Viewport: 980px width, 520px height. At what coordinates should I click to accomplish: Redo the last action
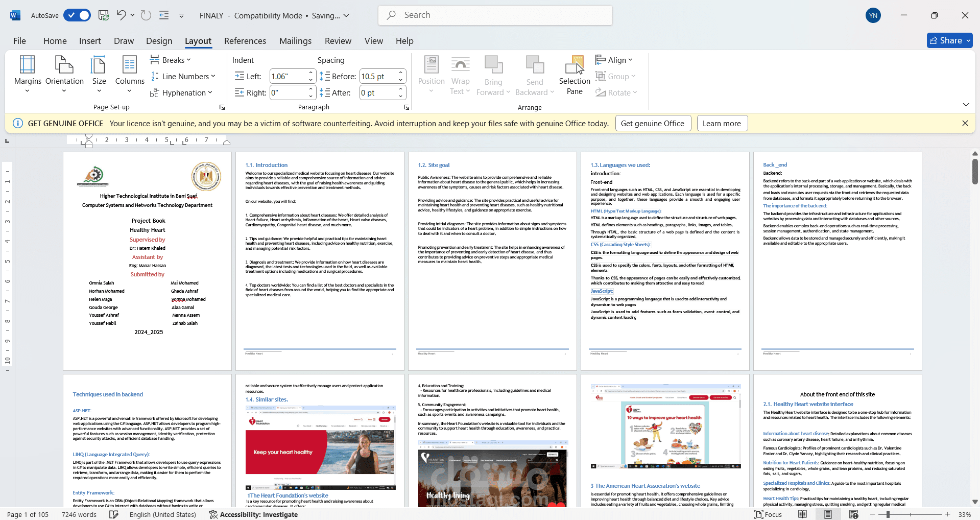(146, 15)
